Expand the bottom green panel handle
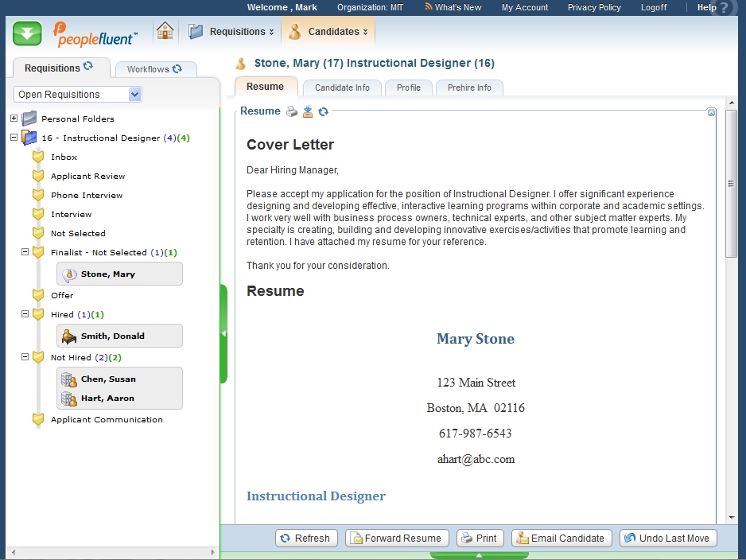 (479, 555)
